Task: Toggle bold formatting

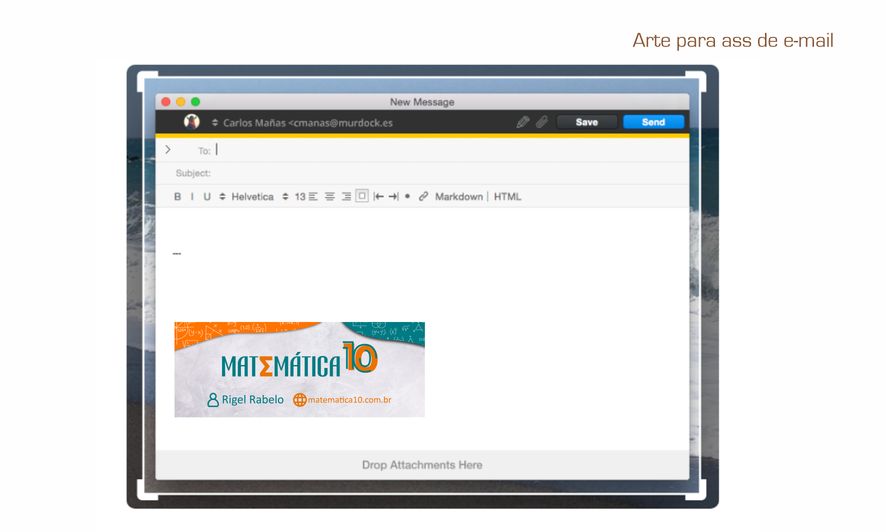Action: (x=178, y=197)
